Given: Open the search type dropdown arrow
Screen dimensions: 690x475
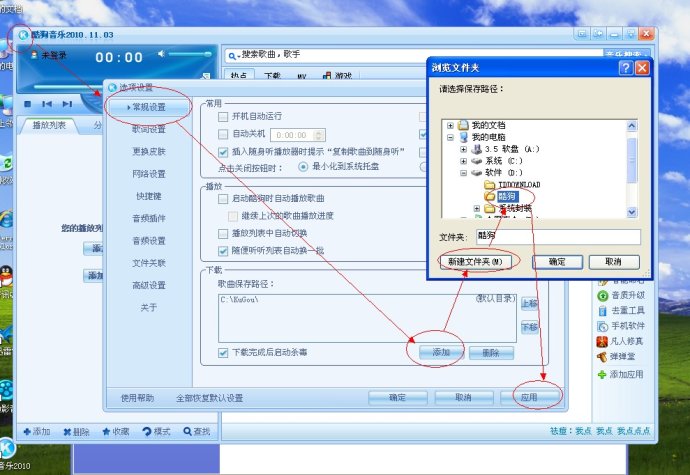Looking at the screenshot, I should [239, 57].
